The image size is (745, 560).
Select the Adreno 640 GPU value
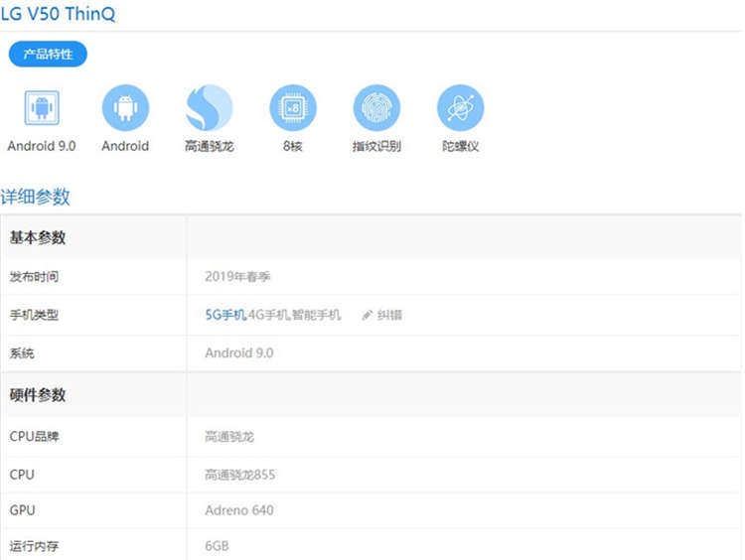coord(239,510)
